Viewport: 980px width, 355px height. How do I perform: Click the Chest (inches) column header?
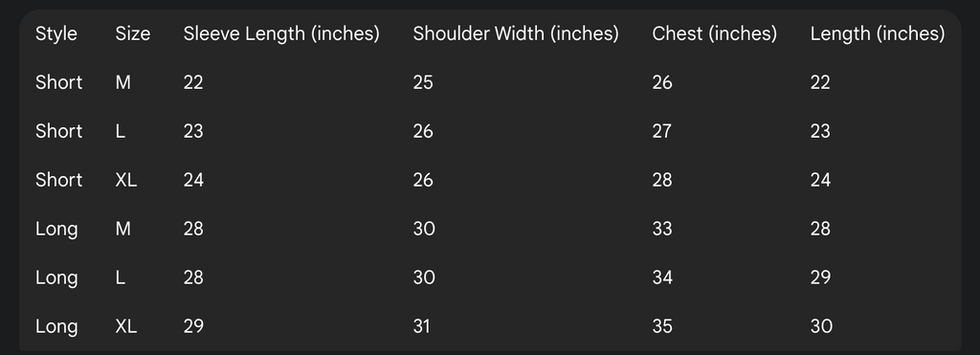point(714,33)
